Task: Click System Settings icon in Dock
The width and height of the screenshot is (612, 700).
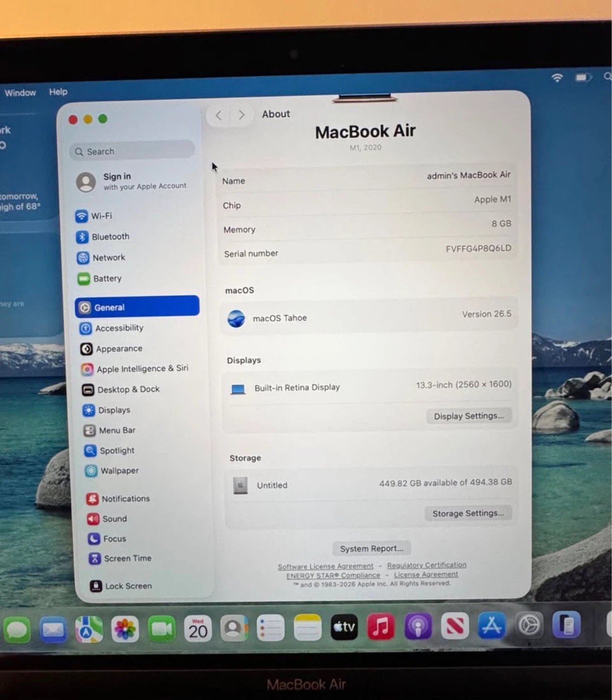Action: tap(529, 625)
